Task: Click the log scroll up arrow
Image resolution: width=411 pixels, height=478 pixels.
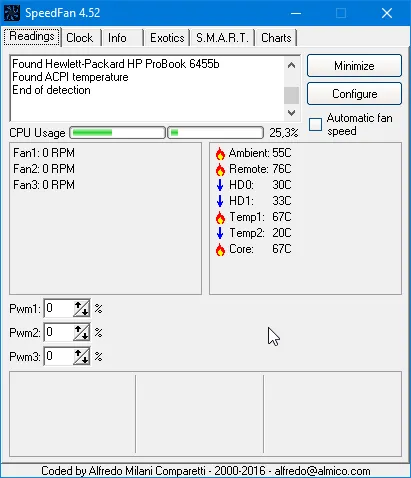Action: point(291,65)
